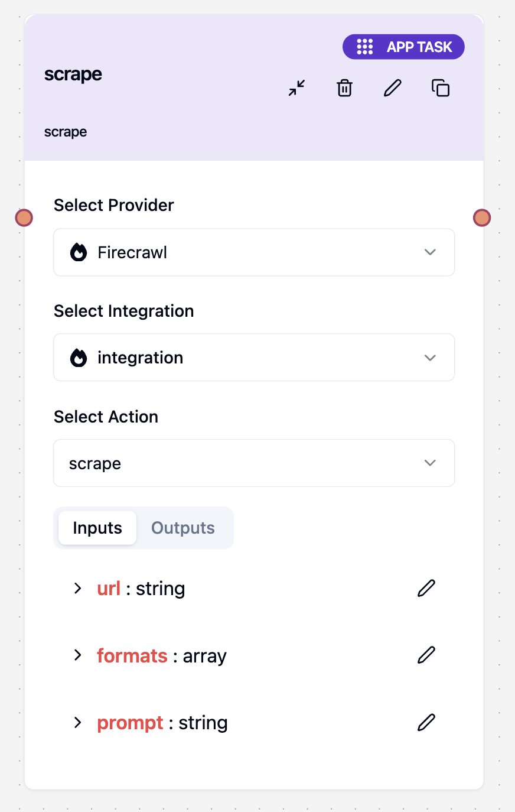Duplicate the scrape node with copy icon
The image size is (515, 812).
(440, 87)
